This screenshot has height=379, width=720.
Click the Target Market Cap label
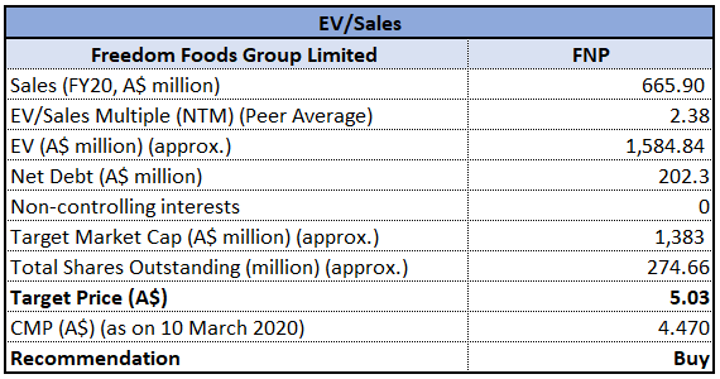(x=195, y=237)
